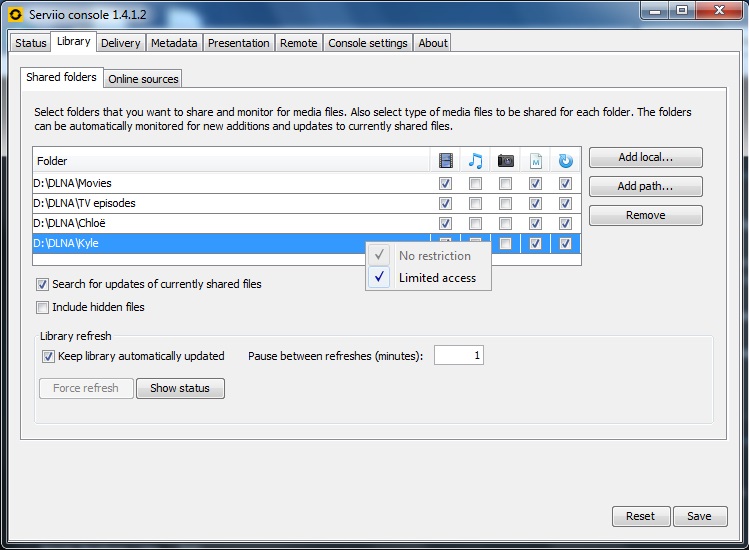This screenshot has height=550, width=749.
Task: Toggle auto-refresh checkbox for D:\DLNA\Movies
Action: (x=566, y=183)
